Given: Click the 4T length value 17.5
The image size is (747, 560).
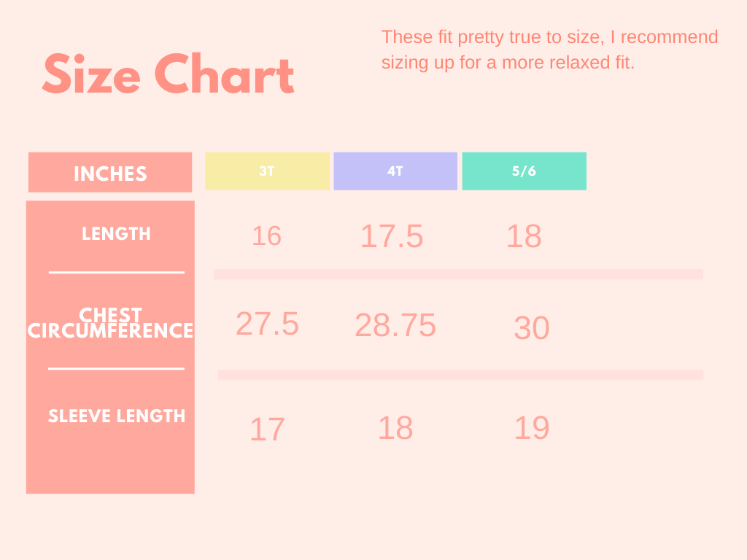Looking at the screenshot, I should pyautogui.click(x=392, y=236).
